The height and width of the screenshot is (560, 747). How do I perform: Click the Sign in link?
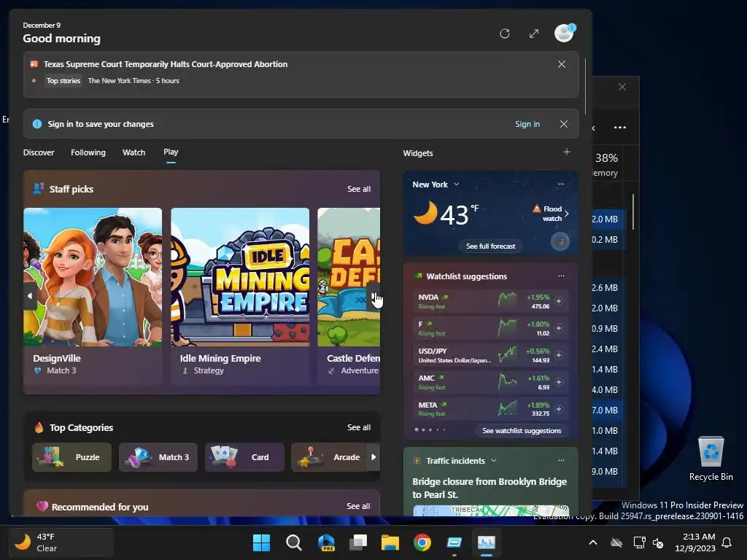527,124
